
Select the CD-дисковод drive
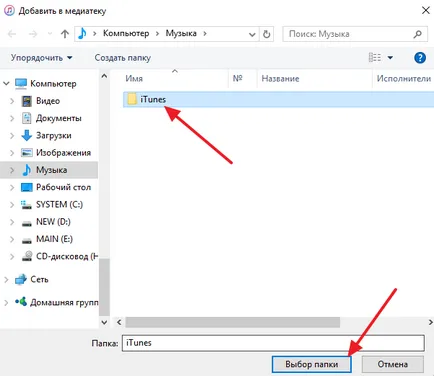[x=67, y=256]
